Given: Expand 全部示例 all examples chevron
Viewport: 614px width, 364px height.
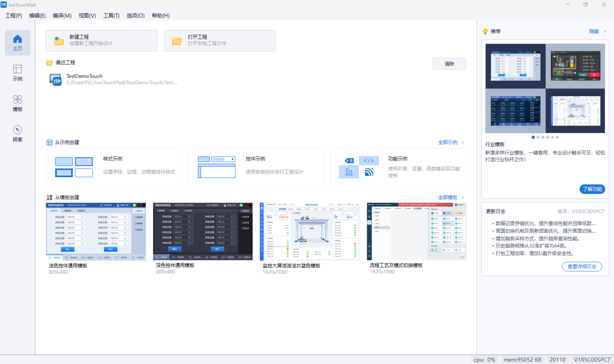Looking at the screenshot, I should 463,142.
